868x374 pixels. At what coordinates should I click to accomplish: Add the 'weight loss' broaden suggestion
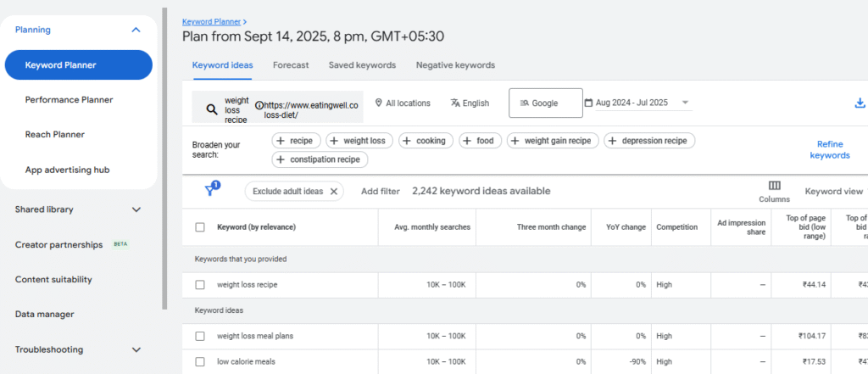tap(359, 141)
